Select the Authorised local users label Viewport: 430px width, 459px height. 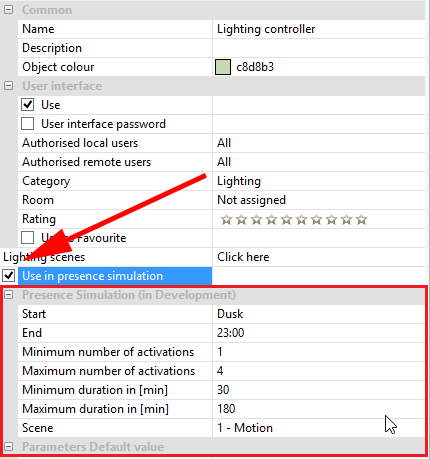click(80, 143)
